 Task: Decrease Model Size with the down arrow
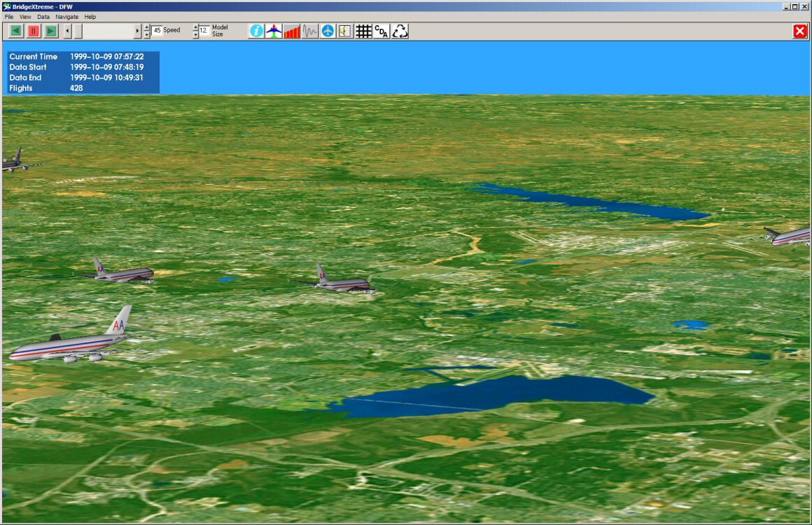pos(195,35)
